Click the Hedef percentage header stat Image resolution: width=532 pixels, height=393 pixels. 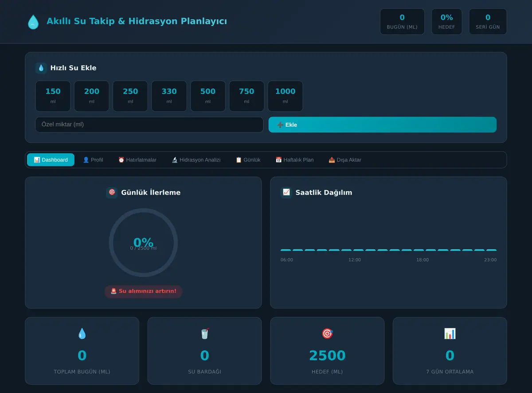click(446, 22)
